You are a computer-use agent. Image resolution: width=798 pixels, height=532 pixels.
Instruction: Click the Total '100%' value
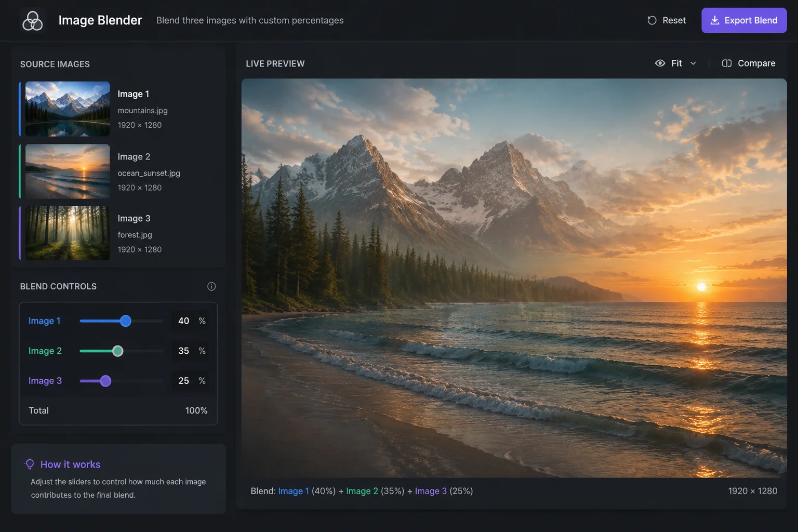tap(196, 410)
